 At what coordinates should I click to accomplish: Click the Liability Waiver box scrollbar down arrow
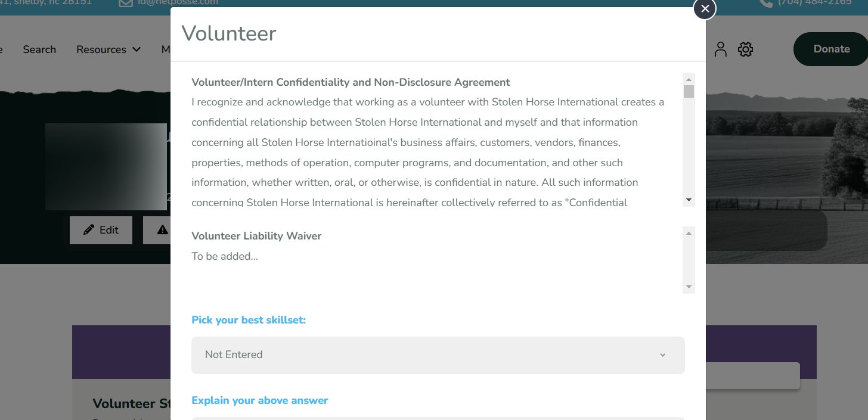tap(689, 287)
